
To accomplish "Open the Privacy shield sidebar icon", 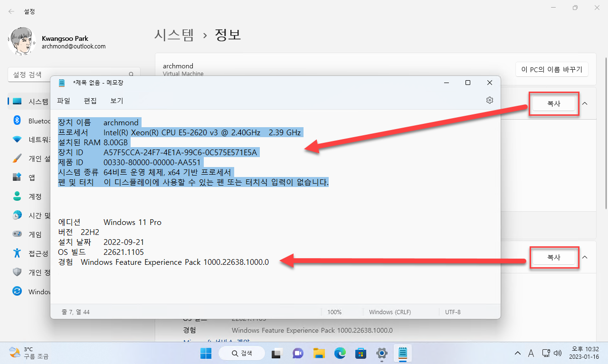I will tap(17, 272).
